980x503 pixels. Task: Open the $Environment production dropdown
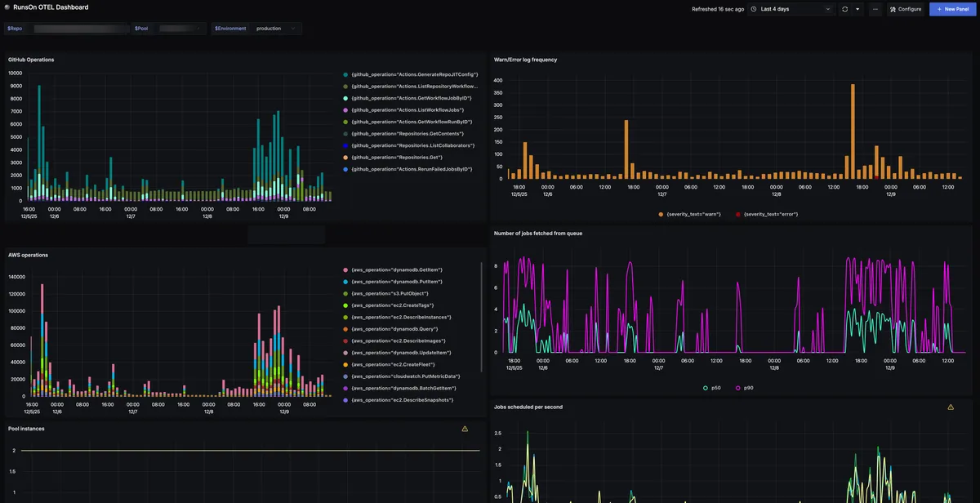click(270, 28)
